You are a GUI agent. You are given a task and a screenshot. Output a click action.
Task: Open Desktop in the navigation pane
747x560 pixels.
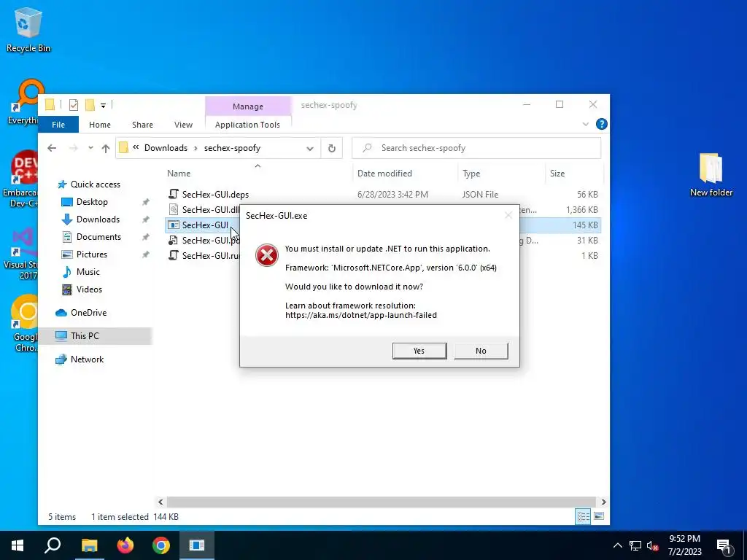92,202
